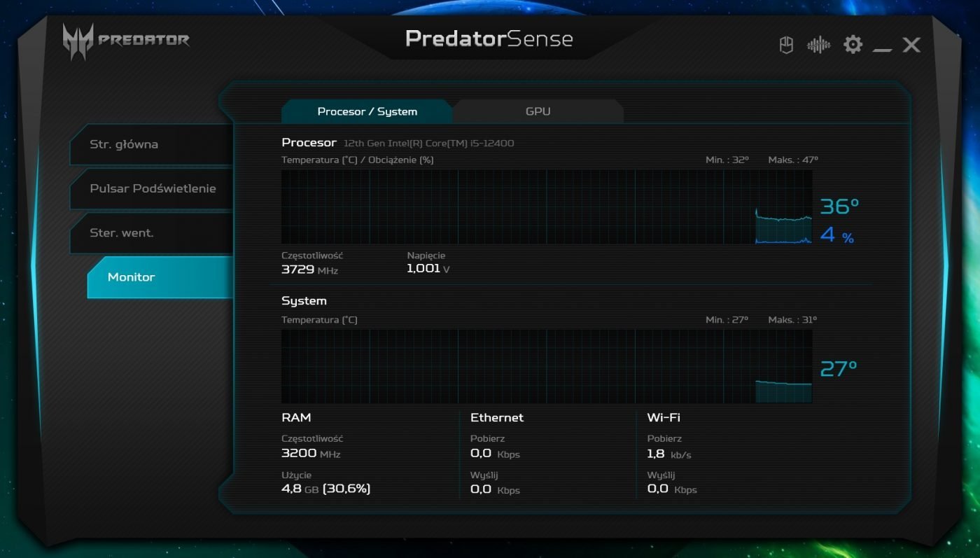Screen dimensions: 980x558
Task: Click the PredatorSense title text
Action: pos(489,39)
